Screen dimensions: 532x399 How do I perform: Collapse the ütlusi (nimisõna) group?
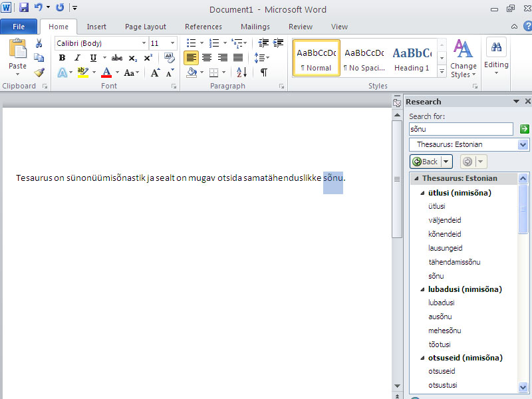pos(422,193)
